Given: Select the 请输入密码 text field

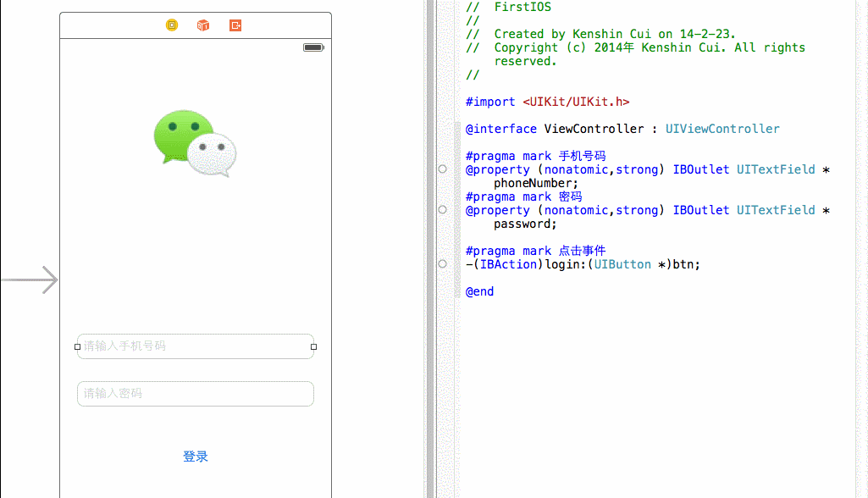Looking at the screenshot, I should 195,393.
